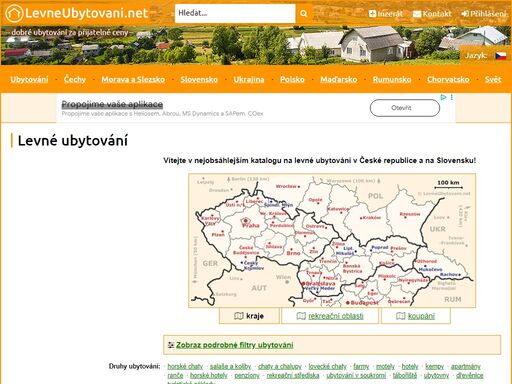Open the Ukrajina menu item
The height and width of the screenshot is (384, 512).
point(249,79)
